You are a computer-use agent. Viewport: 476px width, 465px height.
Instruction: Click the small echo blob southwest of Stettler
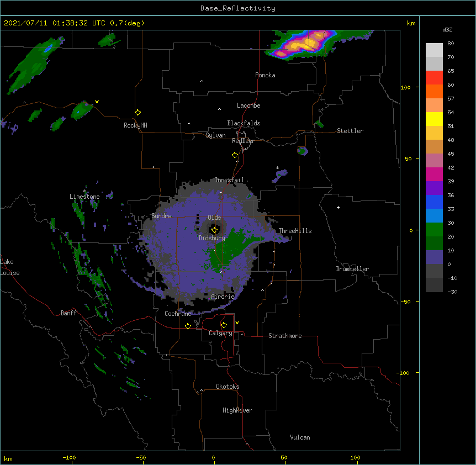pos(303,151)
